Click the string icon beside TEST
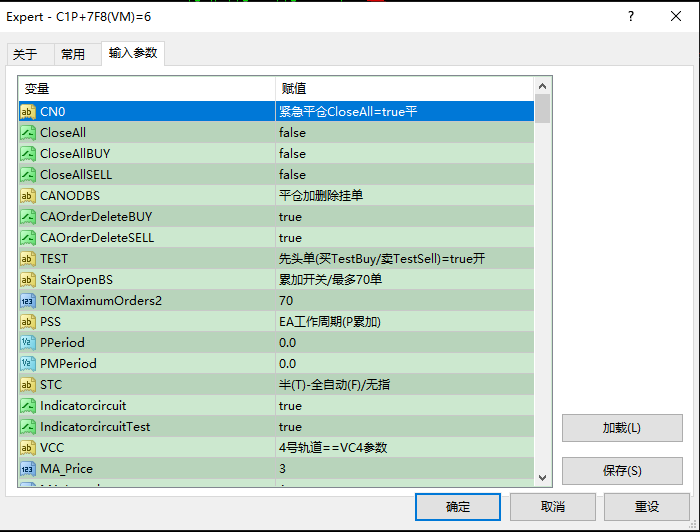 [x=28, y=258]
